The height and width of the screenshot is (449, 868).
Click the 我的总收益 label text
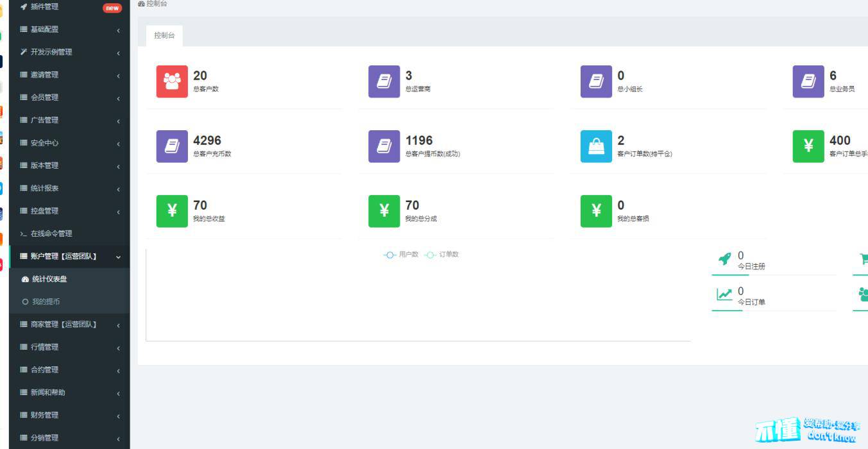tap(209, 219)
